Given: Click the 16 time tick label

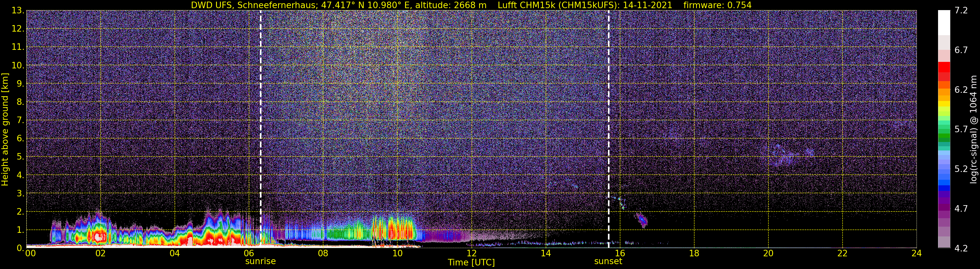Looking at the screenshot, I should point(620,253).
